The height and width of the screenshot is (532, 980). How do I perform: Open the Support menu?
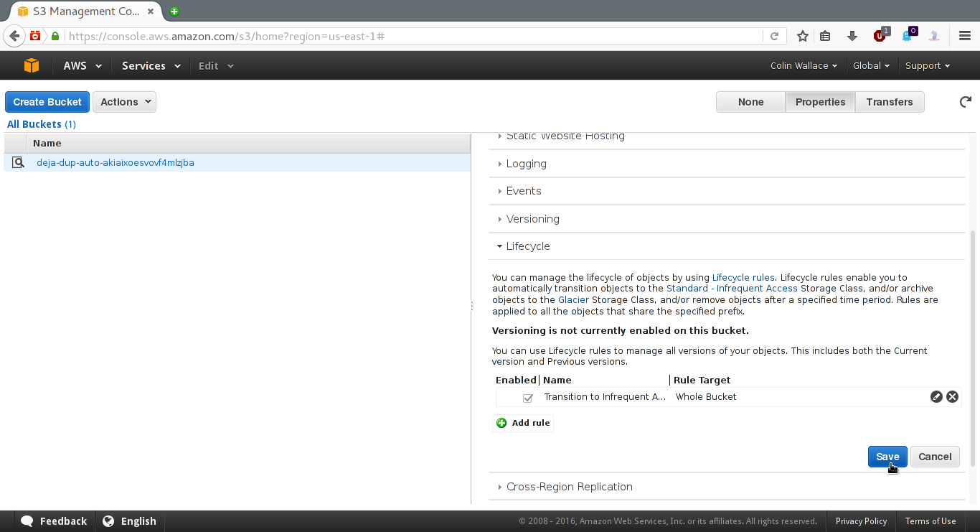click(x=927, y=65)
